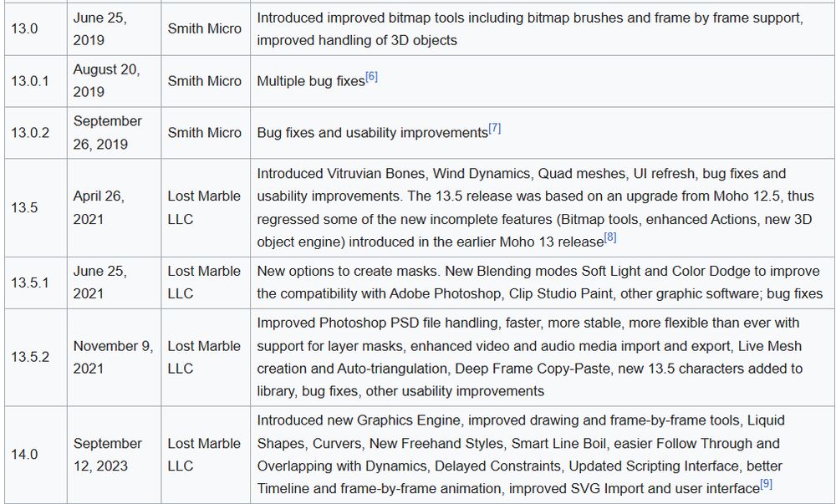Pick the "Introduced new Graphics Engine" description

click(x=521, y=455)
